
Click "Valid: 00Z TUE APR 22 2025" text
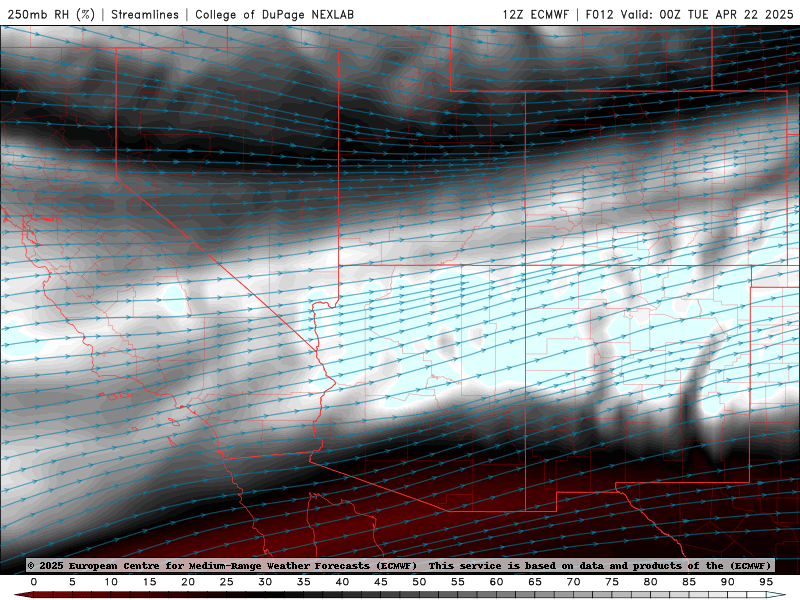click(707, 14)
